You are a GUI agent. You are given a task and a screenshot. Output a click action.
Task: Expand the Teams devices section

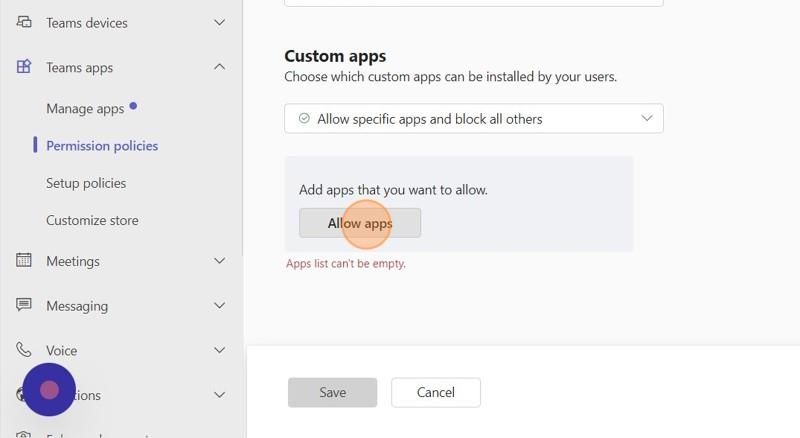coord(219,22)
